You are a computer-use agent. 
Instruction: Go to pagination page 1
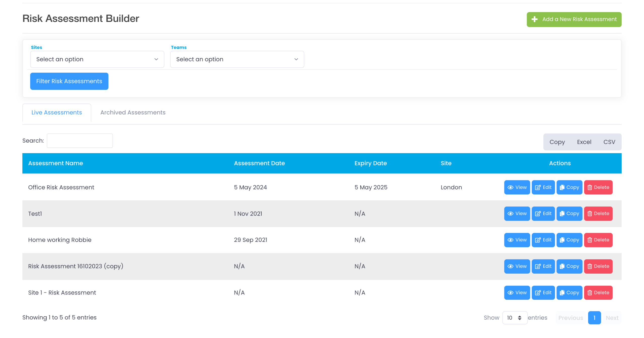[594, 318]
